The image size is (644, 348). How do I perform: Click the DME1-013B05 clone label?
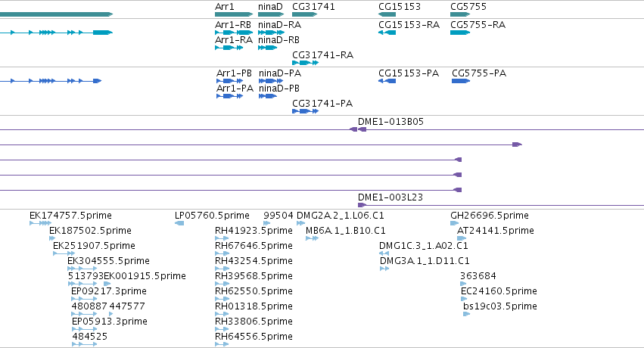390,122
